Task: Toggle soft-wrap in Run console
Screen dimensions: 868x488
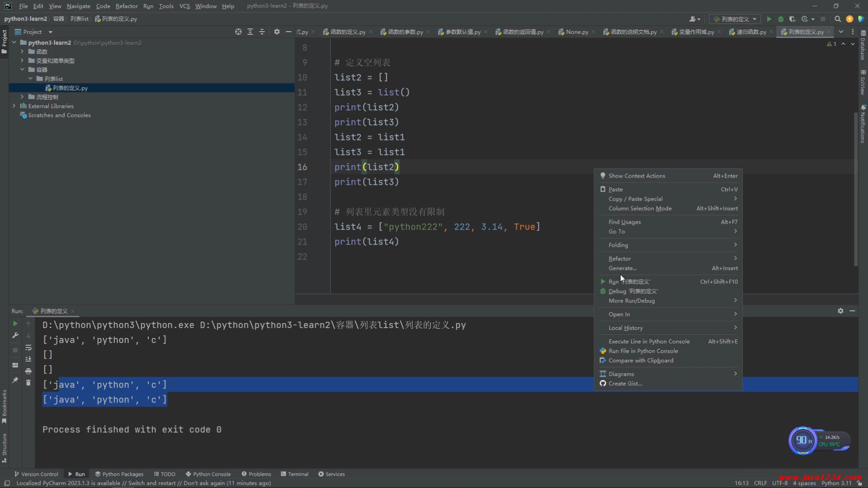Action: [28, 347]
